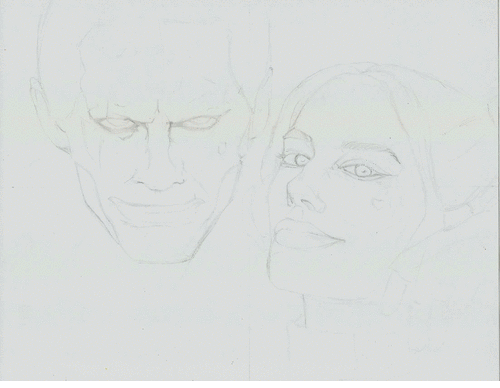This screenshot has width=500, height=388.
Task: Click the woman's nose nostril
Action: [x=308, y=204]
